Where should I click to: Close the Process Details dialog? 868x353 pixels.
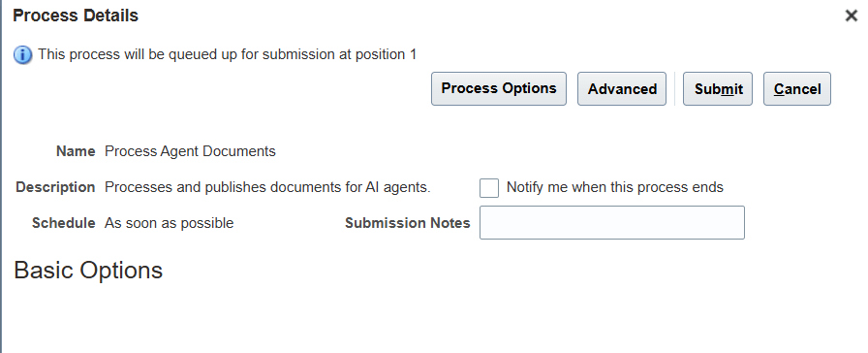(852, 16)
